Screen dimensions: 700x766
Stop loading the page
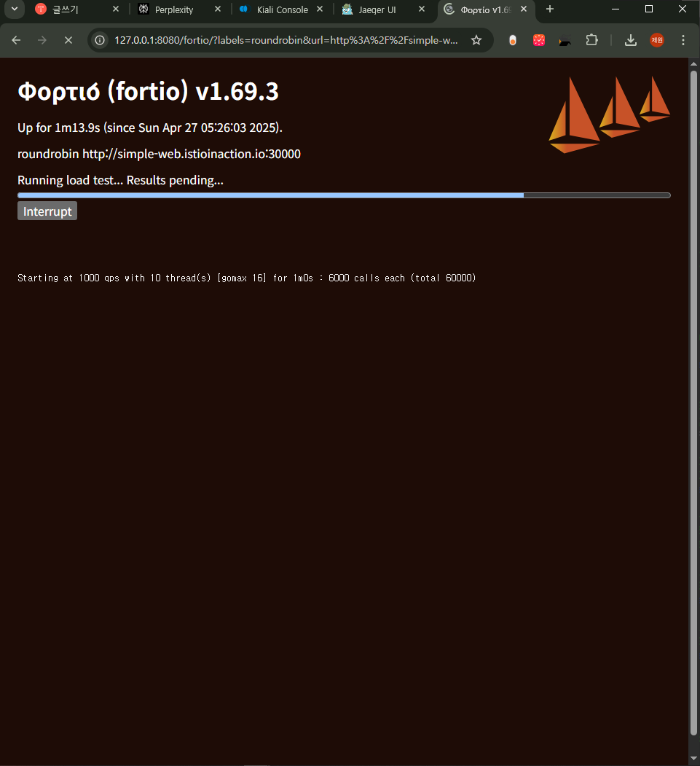(68, 40)
